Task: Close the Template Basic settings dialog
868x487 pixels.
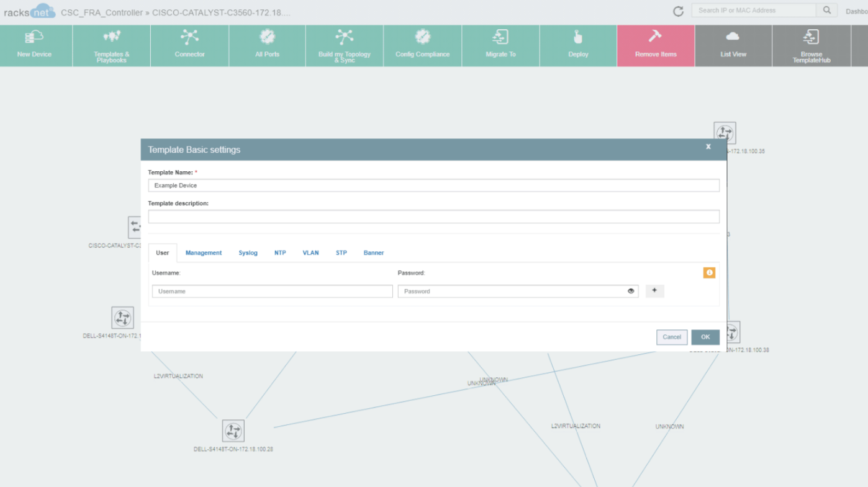Action: click(708, 147)
